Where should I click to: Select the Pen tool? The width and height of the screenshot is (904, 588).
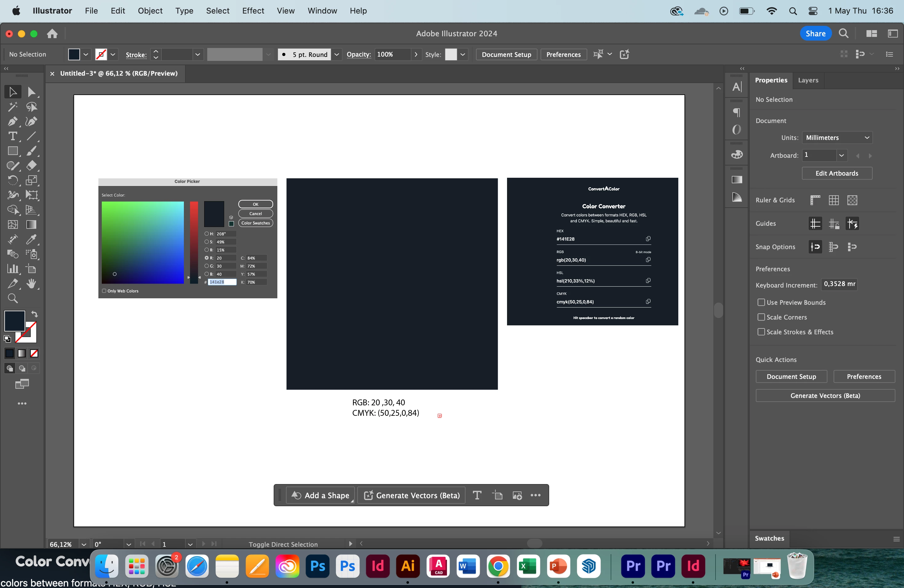click(x=13, y=121)
